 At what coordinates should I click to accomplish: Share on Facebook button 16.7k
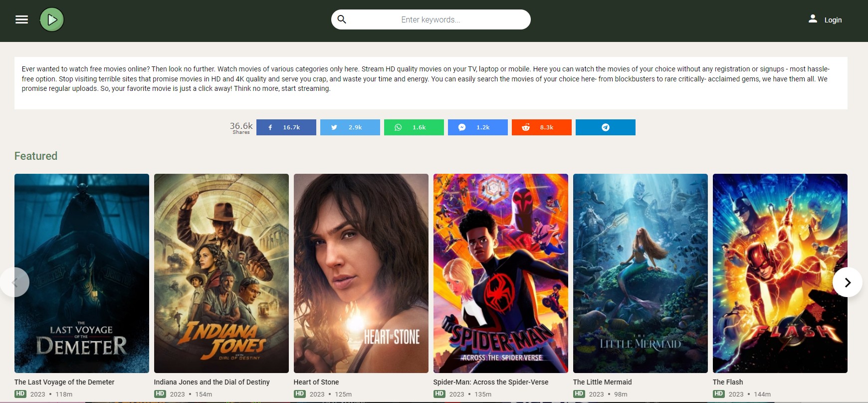(x=286, y=127)
